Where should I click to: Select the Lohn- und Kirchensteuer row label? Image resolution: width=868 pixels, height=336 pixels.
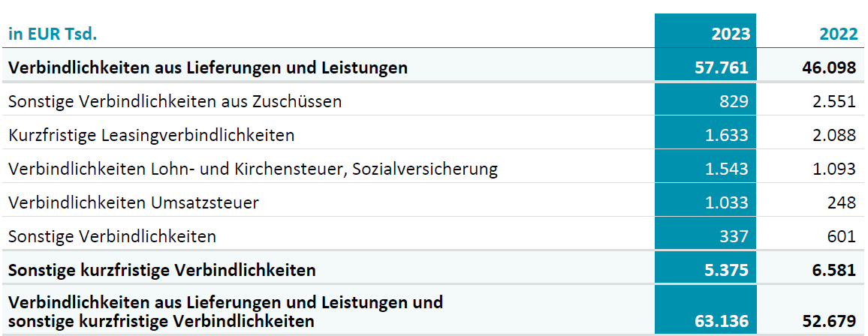point(253,169)
